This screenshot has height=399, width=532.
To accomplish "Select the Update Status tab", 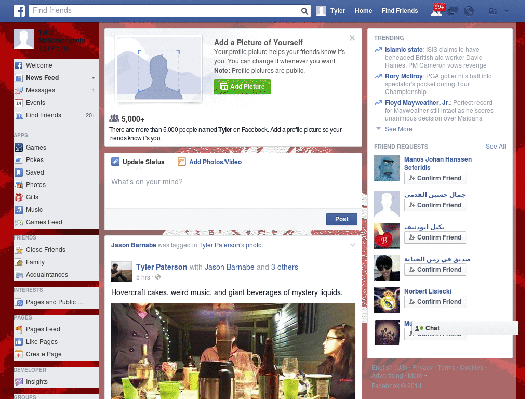I will (x=138, y=162).
